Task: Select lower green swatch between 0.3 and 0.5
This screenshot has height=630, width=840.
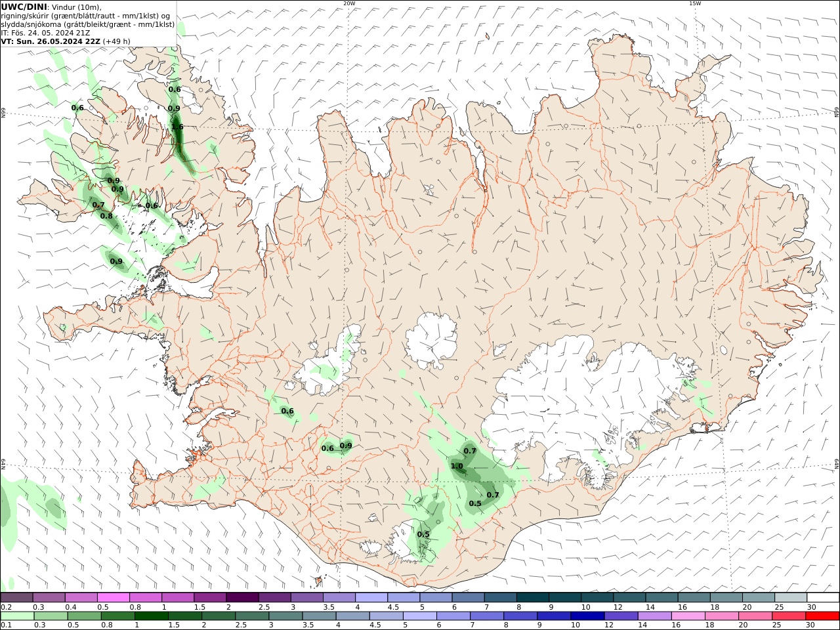Action: click(51, 616)
